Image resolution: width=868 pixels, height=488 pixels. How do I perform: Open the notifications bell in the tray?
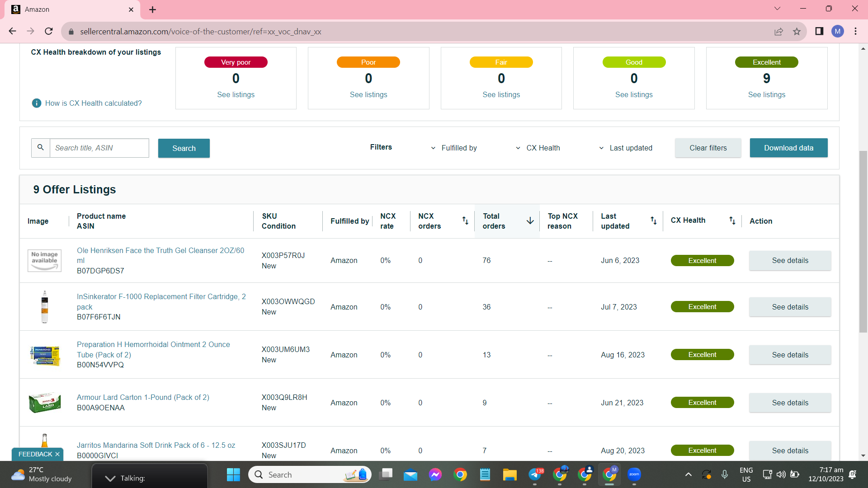(853, 474)
